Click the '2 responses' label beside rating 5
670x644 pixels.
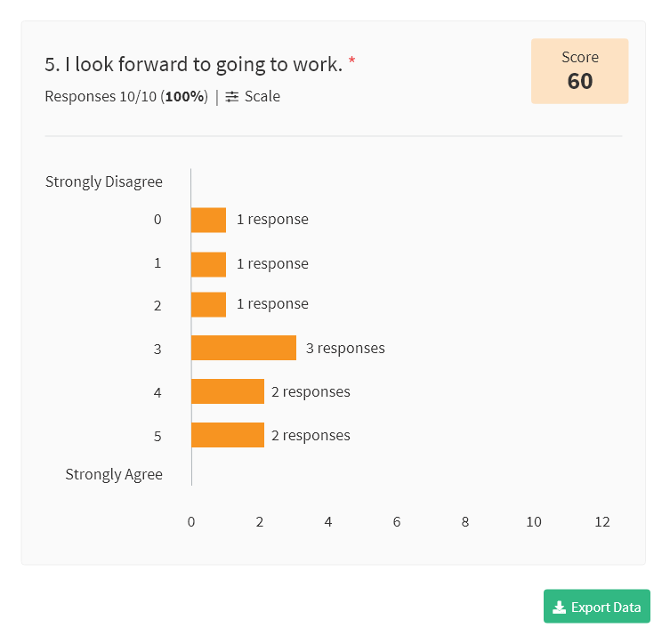[x=311, y=436]
